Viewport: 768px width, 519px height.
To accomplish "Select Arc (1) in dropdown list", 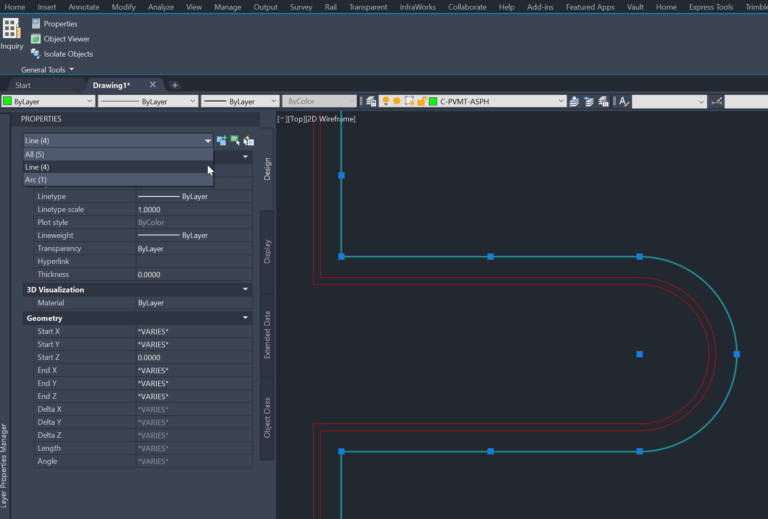I will click(x=118, y=180).
